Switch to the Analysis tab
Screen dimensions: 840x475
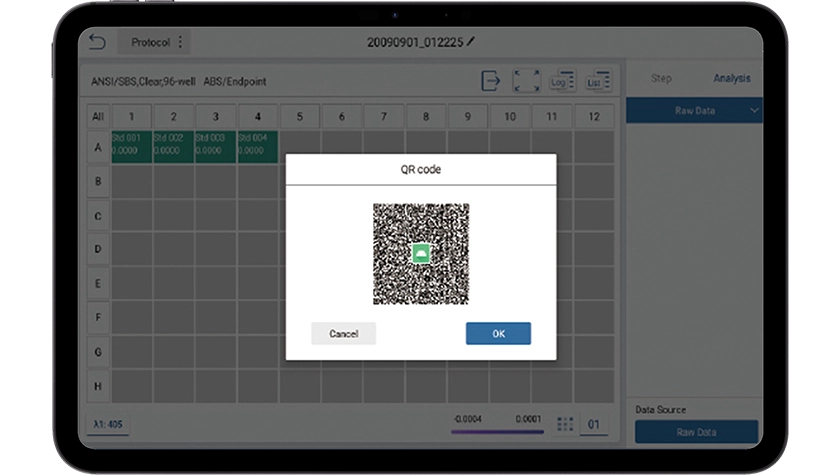point(731,79)
